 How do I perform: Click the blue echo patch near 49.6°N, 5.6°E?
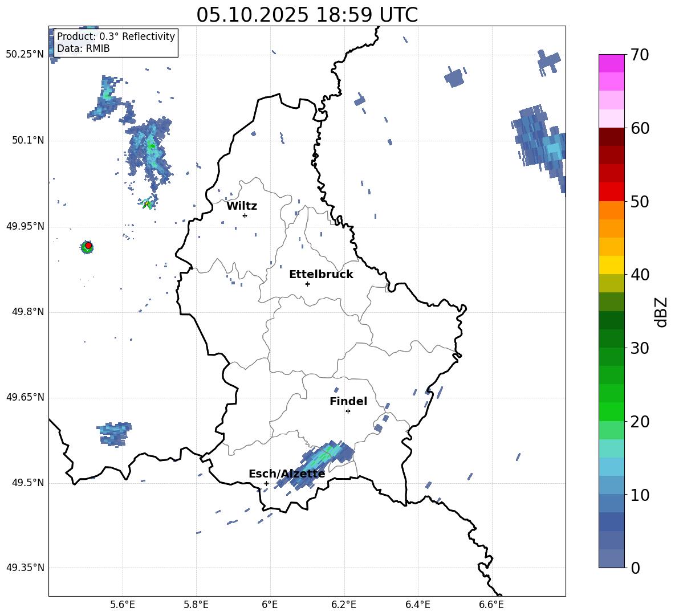tap(113, 434)
